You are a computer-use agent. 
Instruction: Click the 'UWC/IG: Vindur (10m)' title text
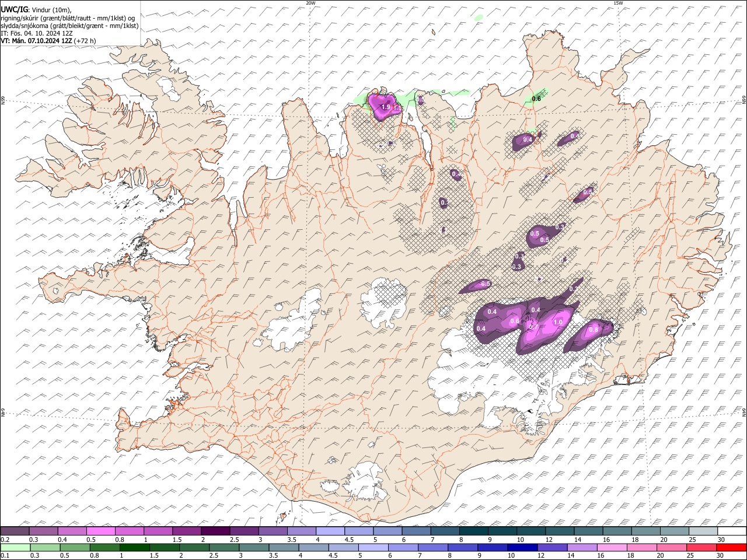36,9
